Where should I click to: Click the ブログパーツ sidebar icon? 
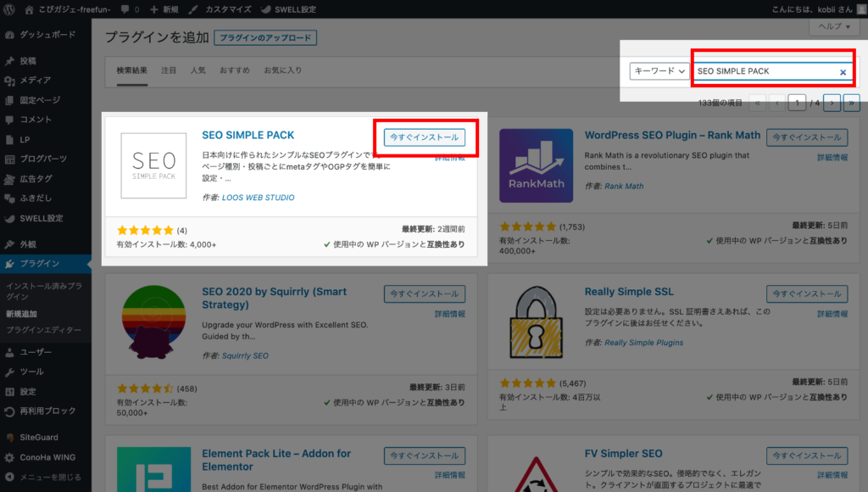pos(9,159)
